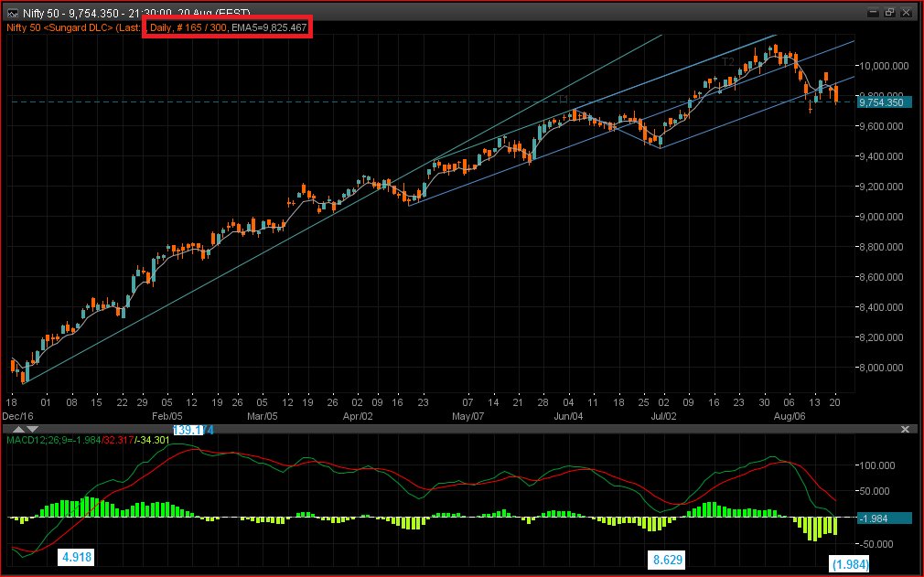924x577 pixels.
Task: Select the T2 label on the price chart
Action: (728, 62)
